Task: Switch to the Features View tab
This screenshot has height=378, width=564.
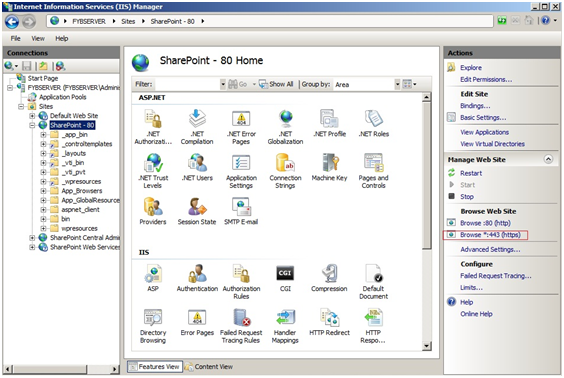Action: click(155, 366)
